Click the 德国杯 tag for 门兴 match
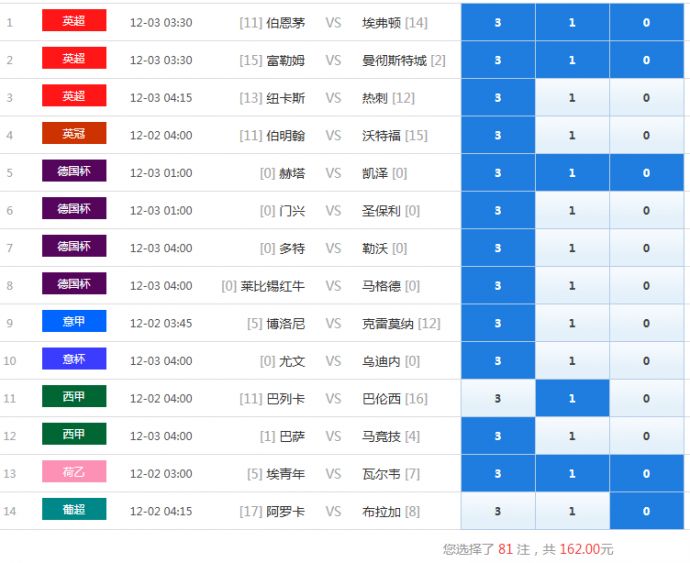Viewport: 690px width, 563px height. pos(74,209)
